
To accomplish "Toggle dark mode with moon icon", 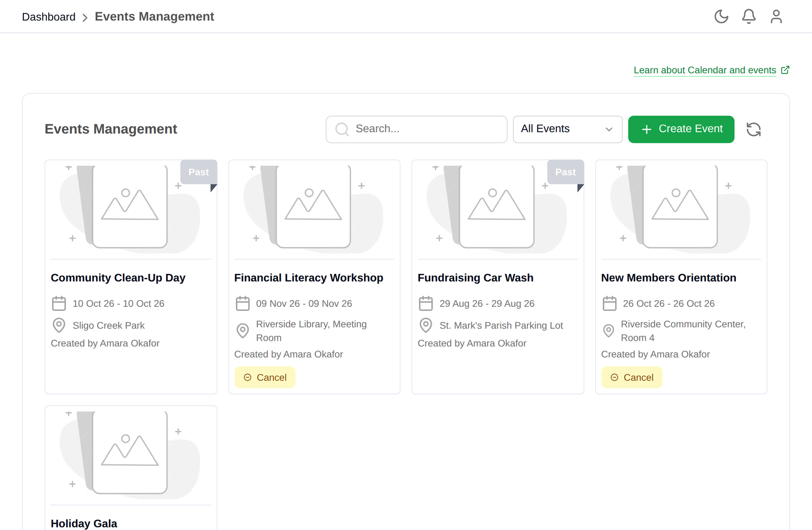I will [721, 17].
